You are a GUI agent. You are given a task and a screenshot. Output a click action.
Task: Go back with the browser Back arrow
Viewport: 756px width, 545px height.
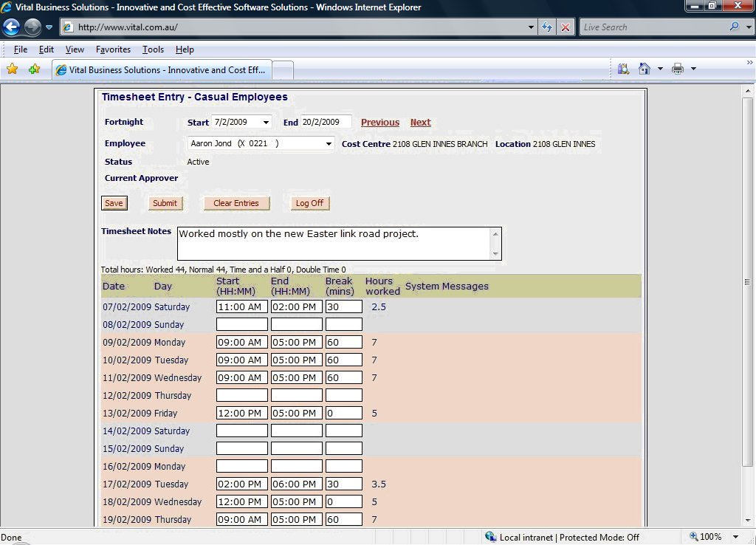pos(12,27)
